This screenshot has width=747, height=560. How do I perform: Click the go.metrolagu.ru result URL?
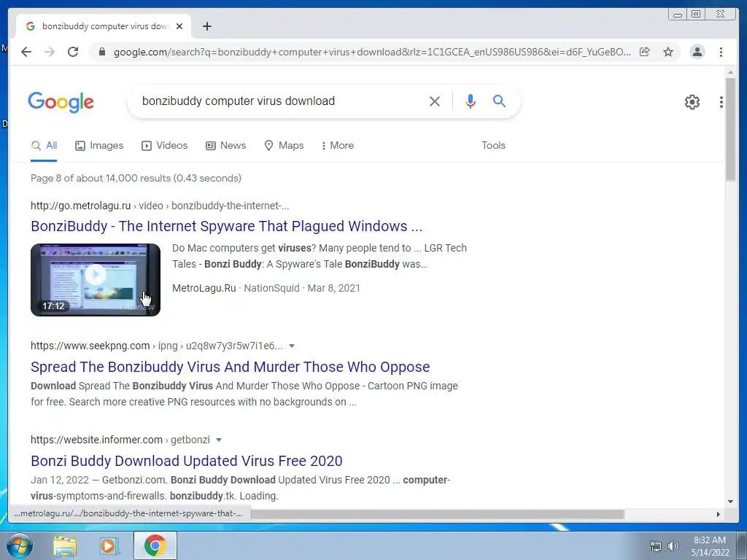pyautogui.click(x=160, y=206)
